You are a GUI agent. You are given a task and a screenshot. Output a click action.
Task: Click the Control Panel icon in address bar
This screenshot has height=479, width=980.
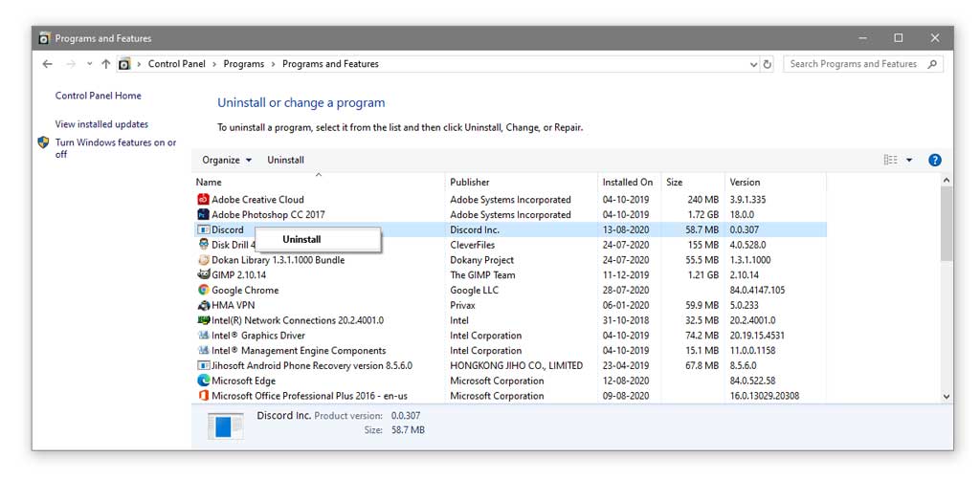125,64
